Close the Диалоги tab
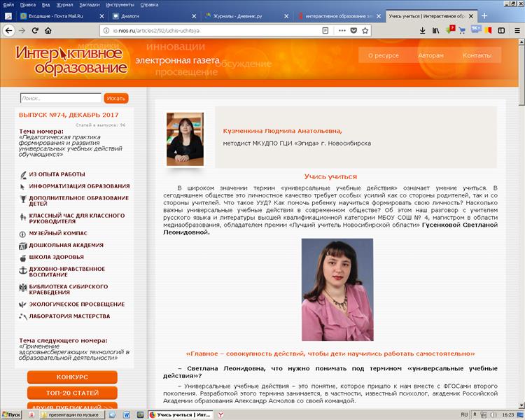 pos(194,16)
